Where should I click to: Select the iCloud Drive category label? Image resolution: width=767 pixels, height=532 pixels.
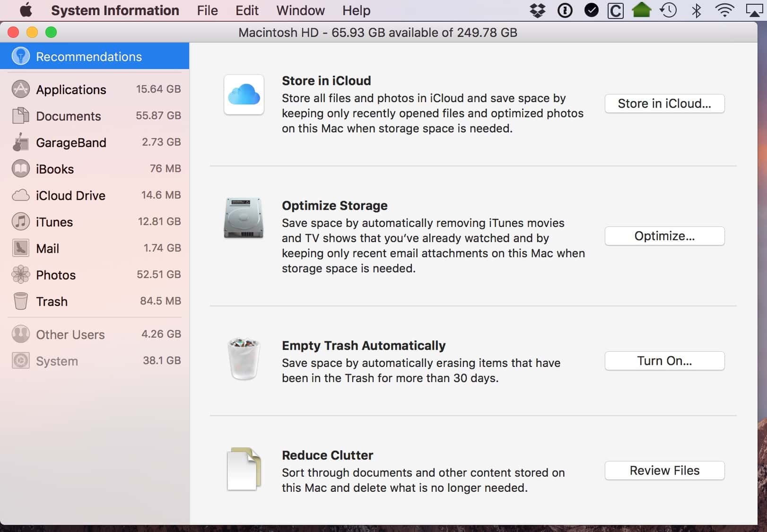coord(70,195)
